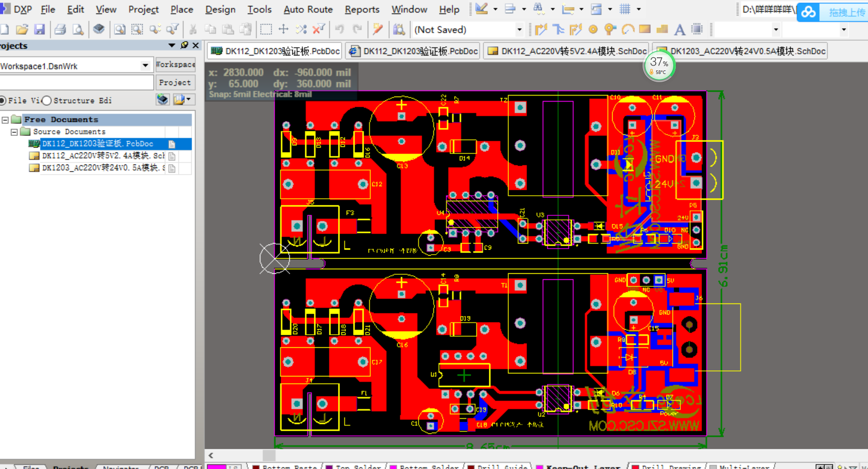Open the Place menu
The height and width of the screenshot is (469, 868).
[182, 9]
